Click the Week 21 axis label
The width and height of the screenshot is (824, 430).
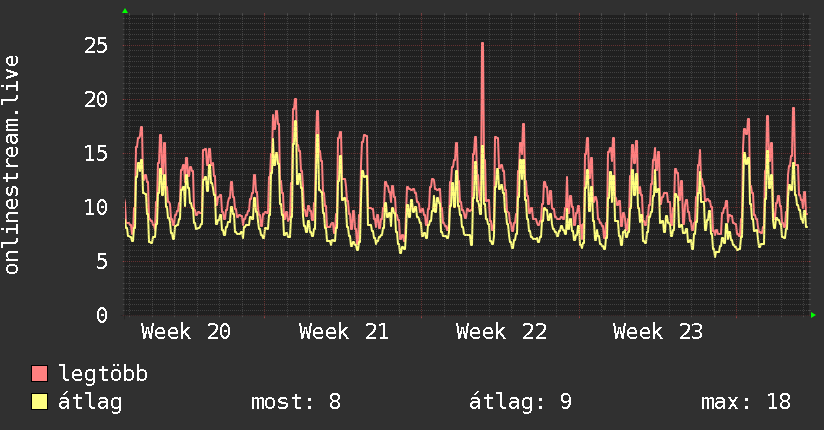[344, 332]
